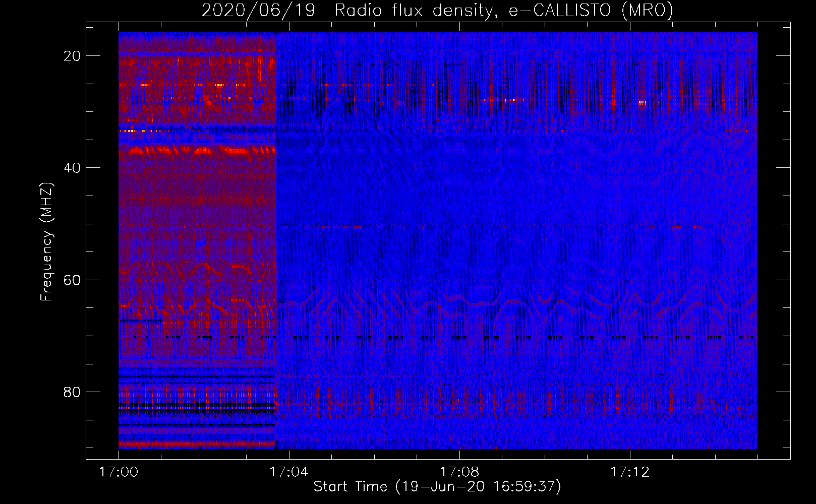The height and width of the screenshot is (504, 816).
Task: Click the '40' frequency tick label
Action: (x=72, y=168)
